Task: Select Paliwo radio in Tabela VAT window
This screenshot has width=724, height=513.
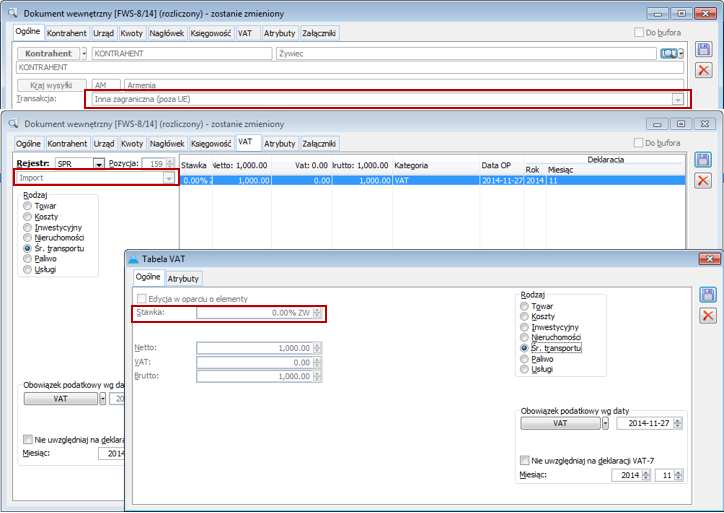Action: 524,359
